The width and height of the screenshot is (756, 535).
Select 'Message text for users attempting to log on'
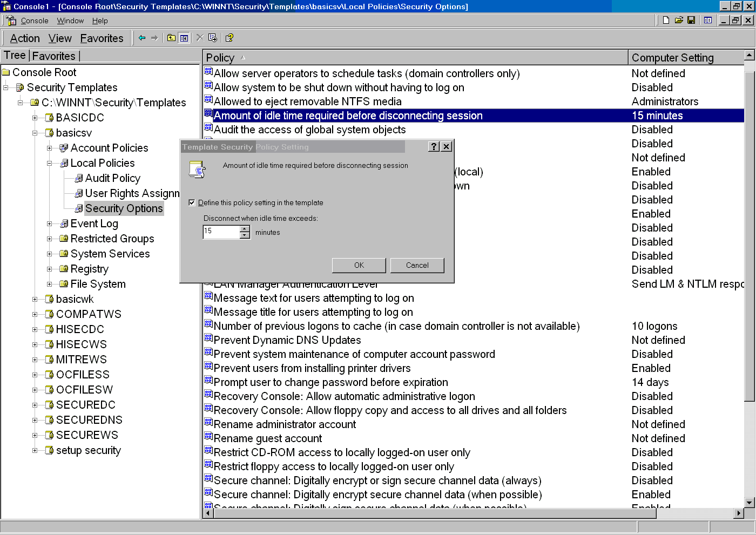tap(314, 298)
